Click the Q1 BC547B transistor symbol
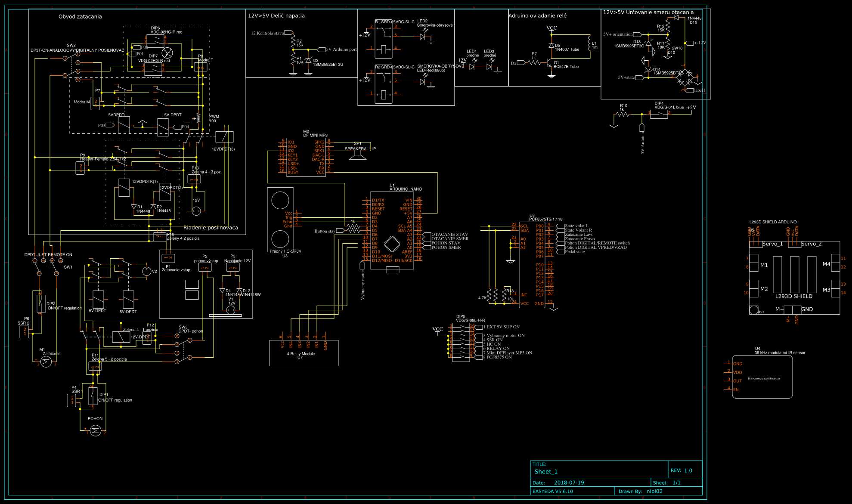Image resolution: width=852 pixels, height=504 pixels. 549,63
